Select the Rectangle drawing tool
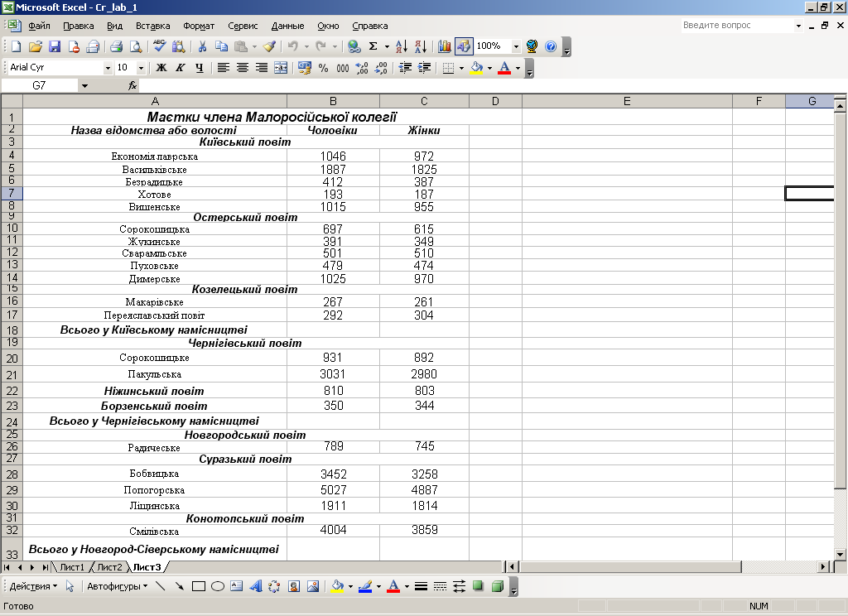Screen dimensions: 848x616 click(199, 586)
